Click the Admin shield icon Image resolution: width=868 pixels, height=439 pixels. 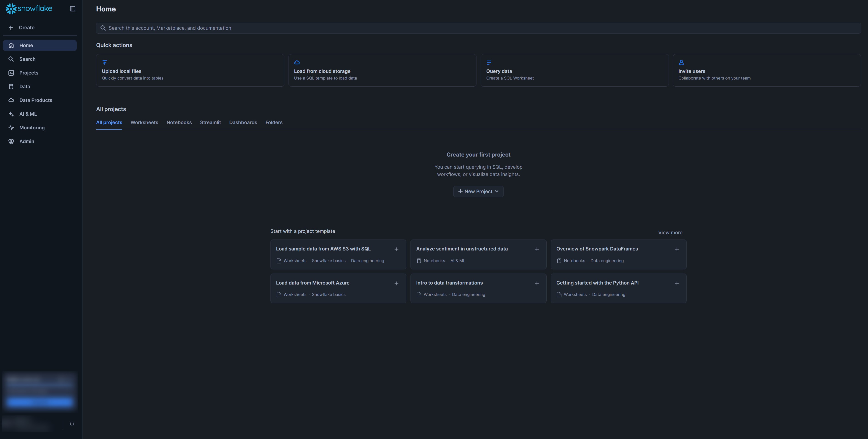pyautogui.click(x=11, y=141)
